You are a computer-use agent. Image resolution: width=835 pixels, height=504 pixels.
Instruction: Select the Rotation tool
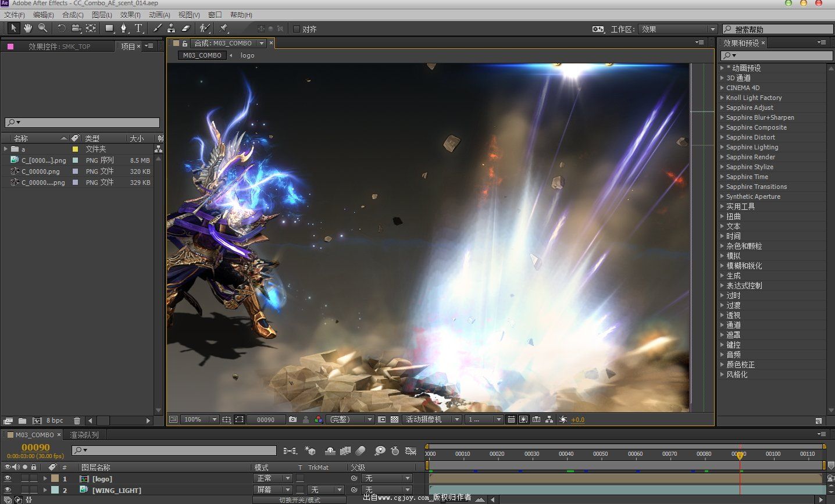[62, 28]
